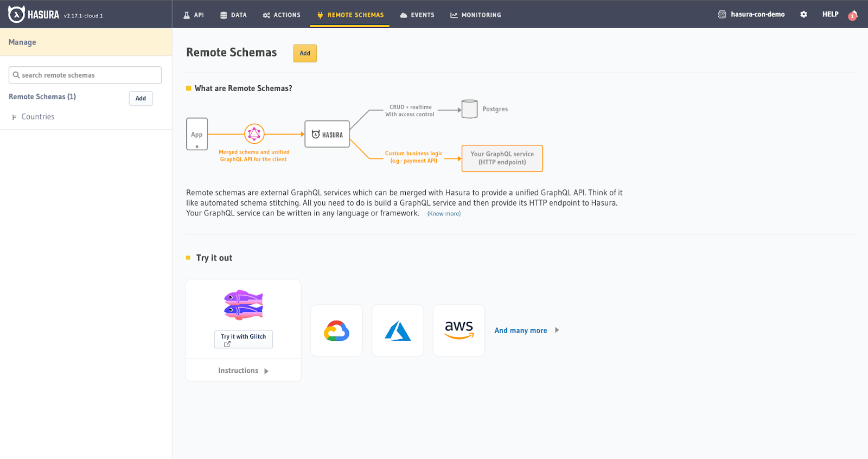
Task: Open the Data tab
Action: click(x=233, y=15)
